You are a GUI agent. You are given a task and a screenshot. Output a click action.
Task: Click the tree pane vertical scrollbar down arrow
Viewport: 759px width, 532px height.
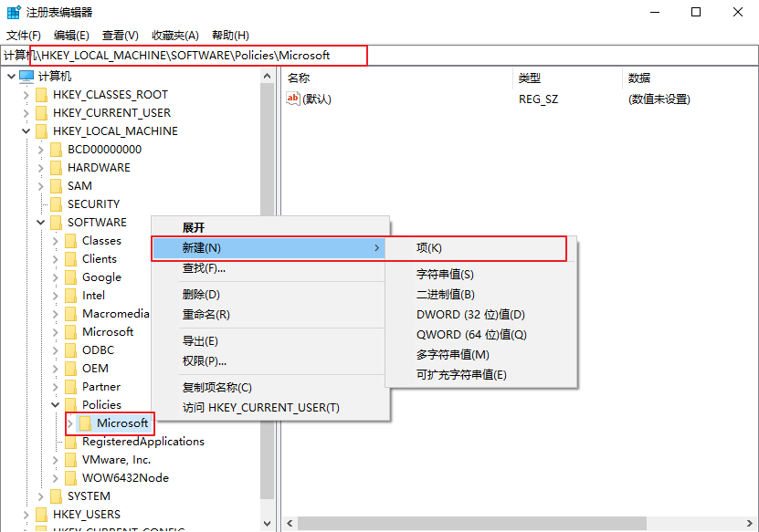pos(268,524)
